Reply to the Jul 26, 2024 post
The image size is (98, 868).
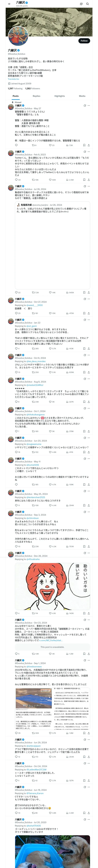pos(16,293)
